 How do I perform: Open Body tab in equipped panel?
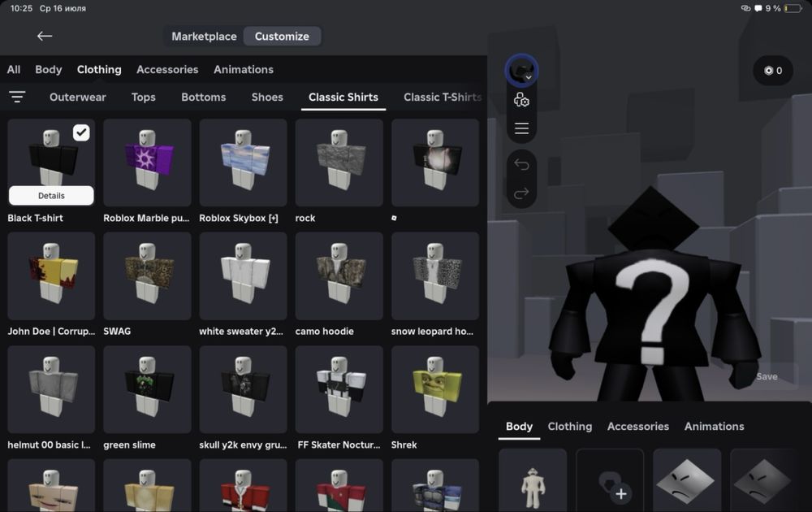(519, 426)
